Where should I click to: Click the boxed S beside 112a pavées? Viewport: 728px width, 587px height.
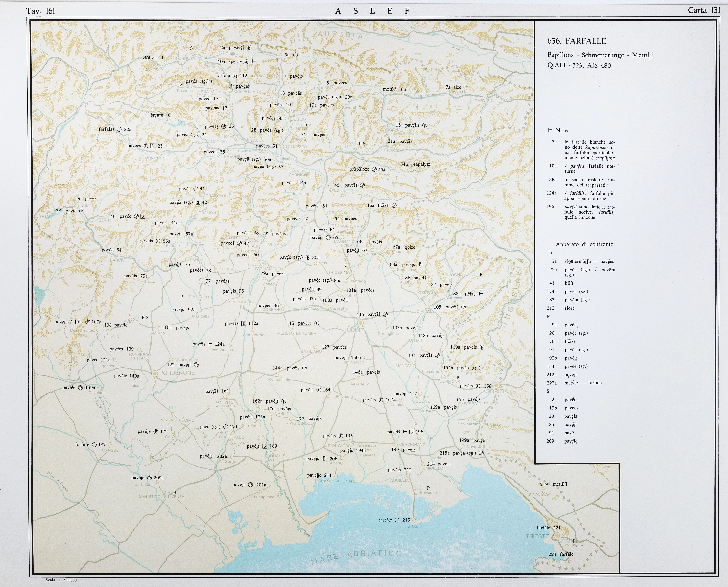click(x=244, y=323)
